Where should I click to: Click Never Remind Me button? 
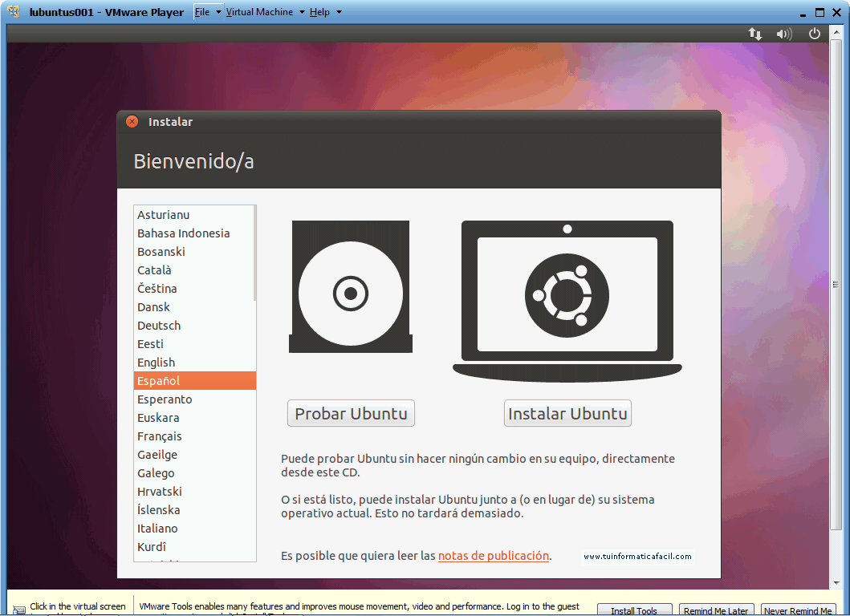point(798,610)
